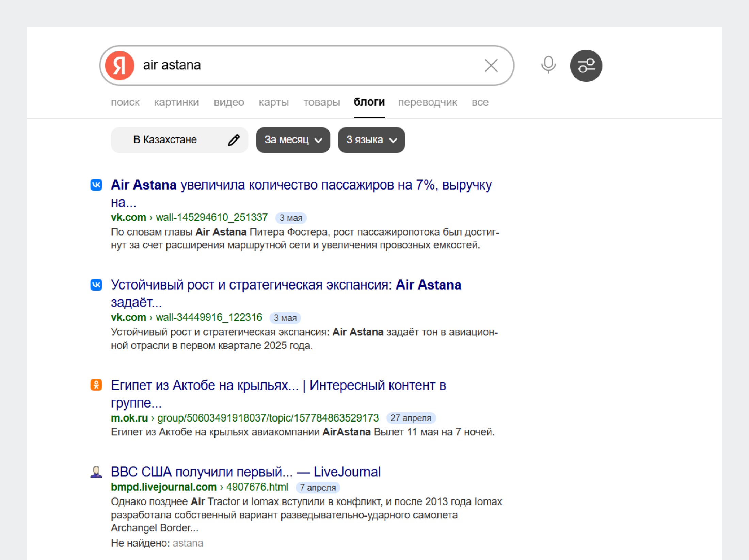Expand the 'За месяц' time filter
749x560 pixels.
click(293, 140)
